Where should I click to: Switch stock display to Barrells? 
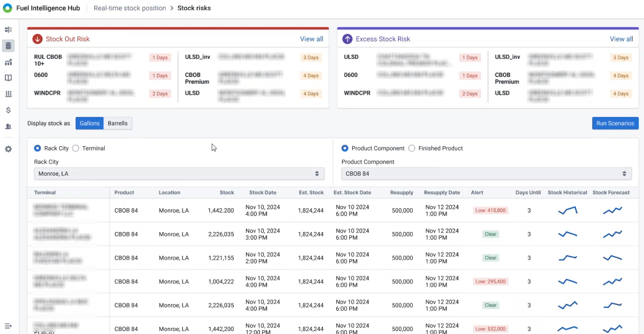(x=117, y=123)
